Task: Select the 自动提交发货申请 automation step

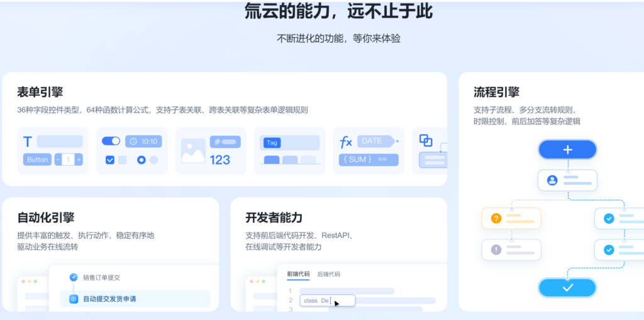Action: 109,299
